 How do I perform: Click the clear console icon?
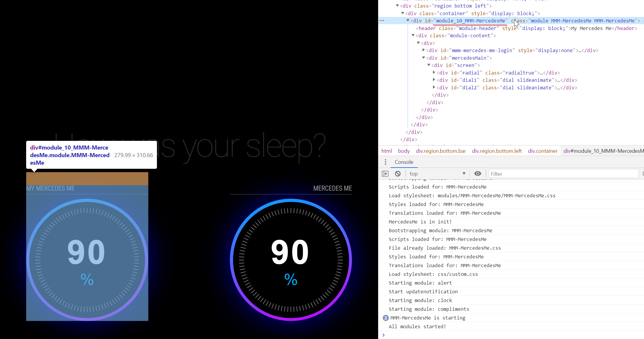pos(398,174)
